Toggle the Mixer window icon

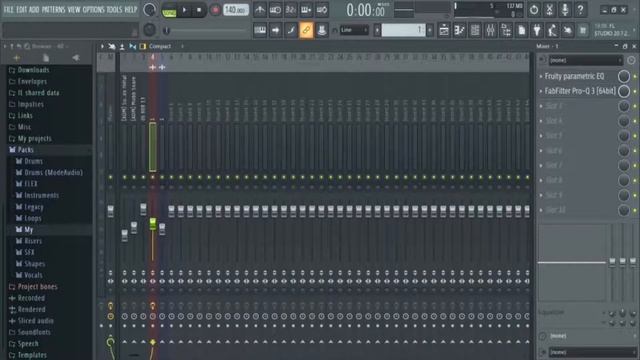point(490,30)
